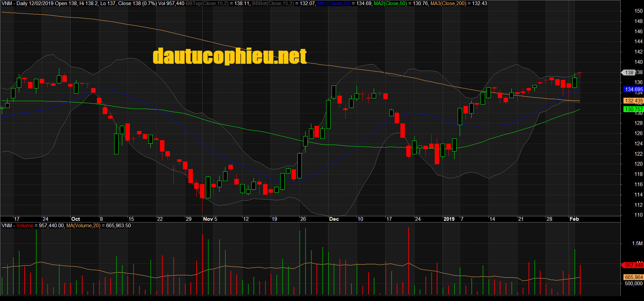
Task: Click the Vol 957,440 value in header
Action: pyautogui.click(x=171, y=3)
